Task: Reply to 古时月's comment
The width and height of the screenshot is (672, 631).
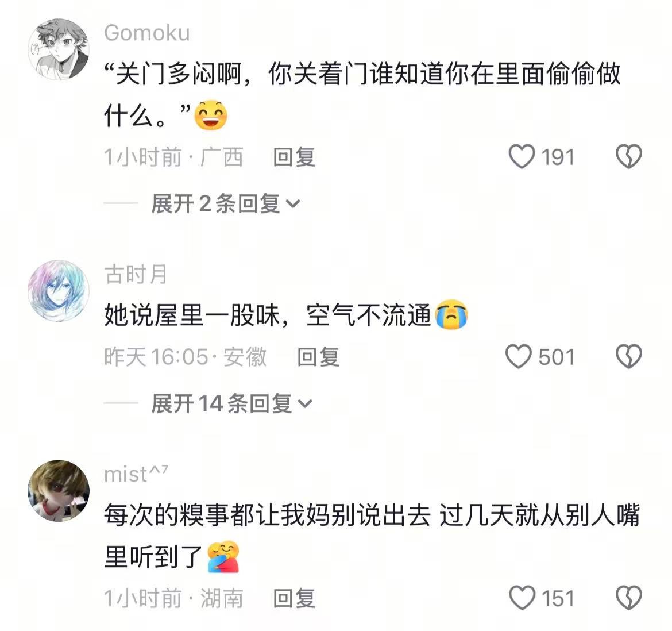Action: (318, 357)
